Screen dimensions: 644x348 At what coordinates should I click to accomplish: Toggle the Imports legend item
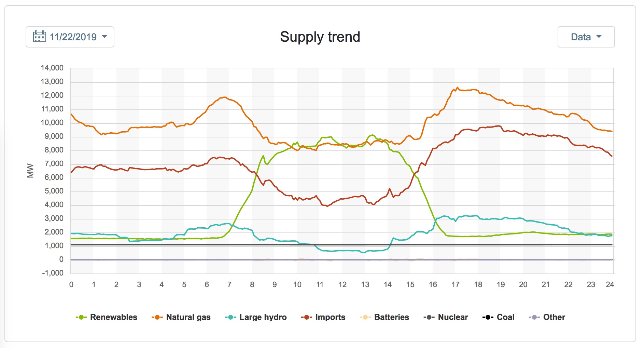click(323, 317)
